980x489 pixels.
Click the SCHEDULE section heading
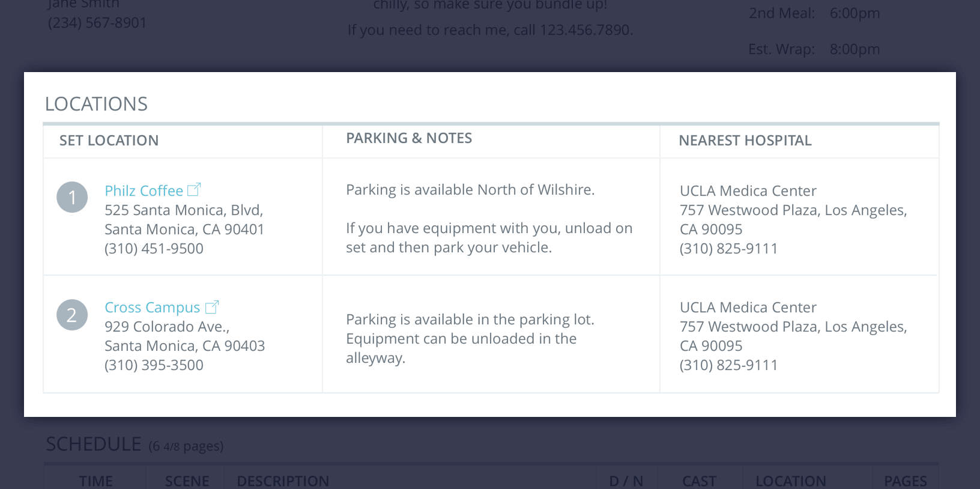94,444
